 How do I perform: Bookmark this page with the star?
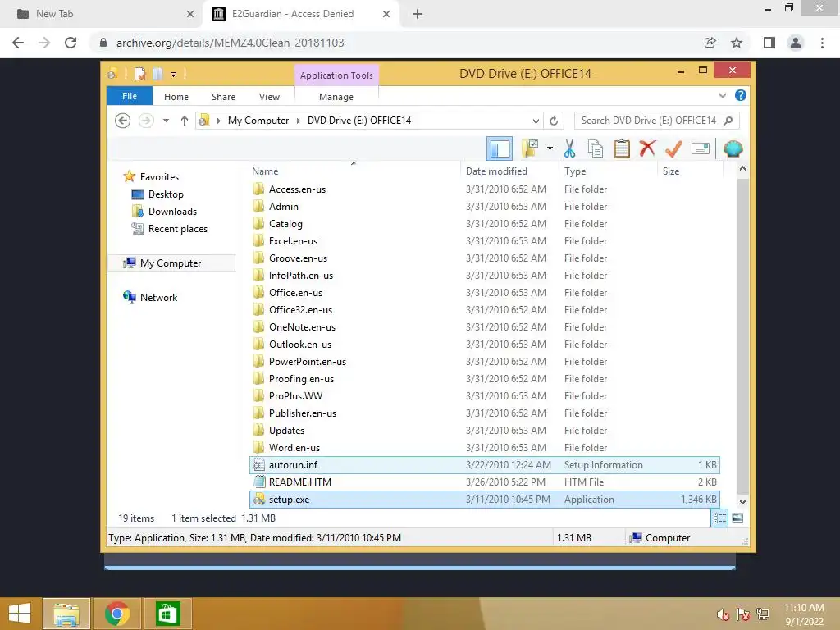click(737, 43)
